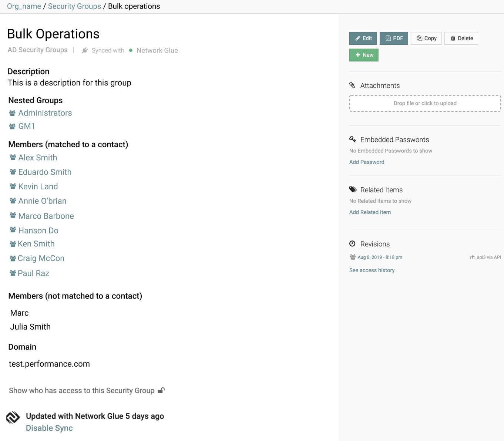The height and width of the screenshot is (441, 504).
Task: Click the Network Glue logo near Disable Sync
Action: pos(13,417)
